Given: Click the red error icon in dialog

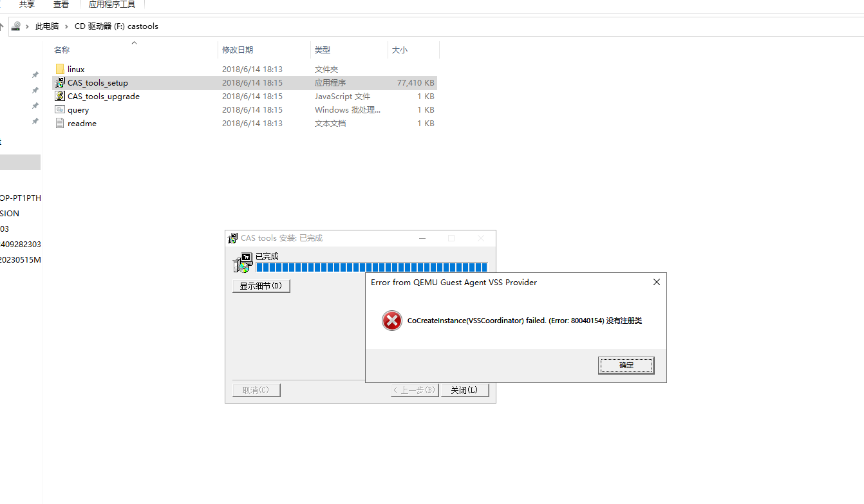Looking at the screenshot, I should pos(391,321).
